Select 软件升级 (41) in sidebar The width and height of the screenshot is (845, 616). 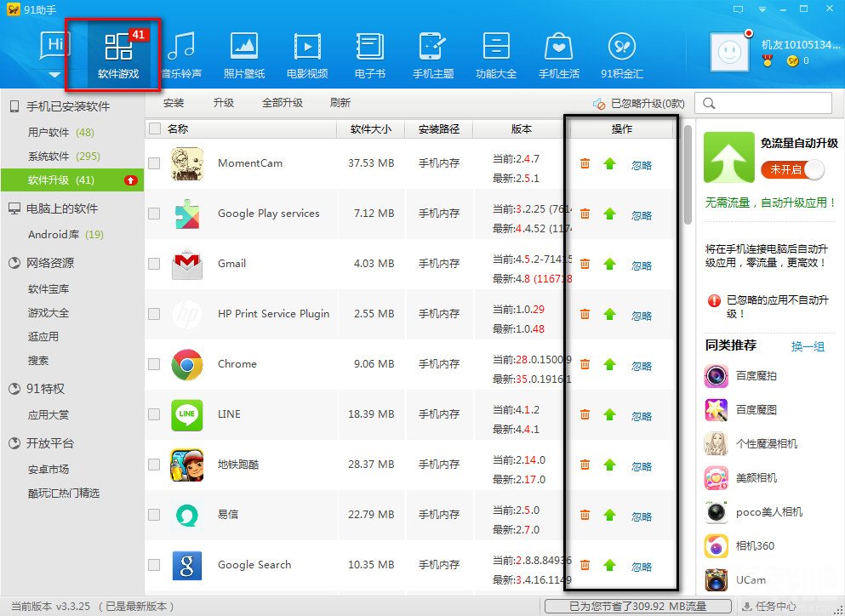coord(72,180)
